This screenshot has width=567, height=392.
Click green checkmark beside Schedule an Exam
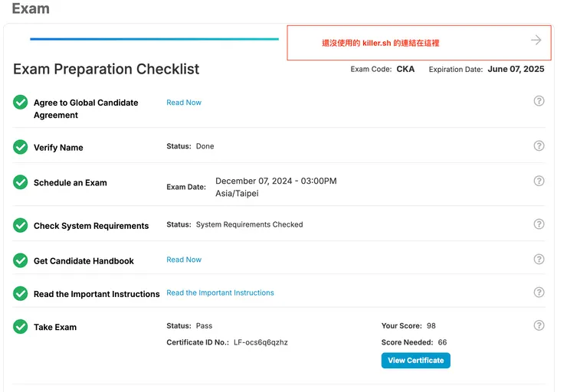pyautogui.click(x=21, y=182)
